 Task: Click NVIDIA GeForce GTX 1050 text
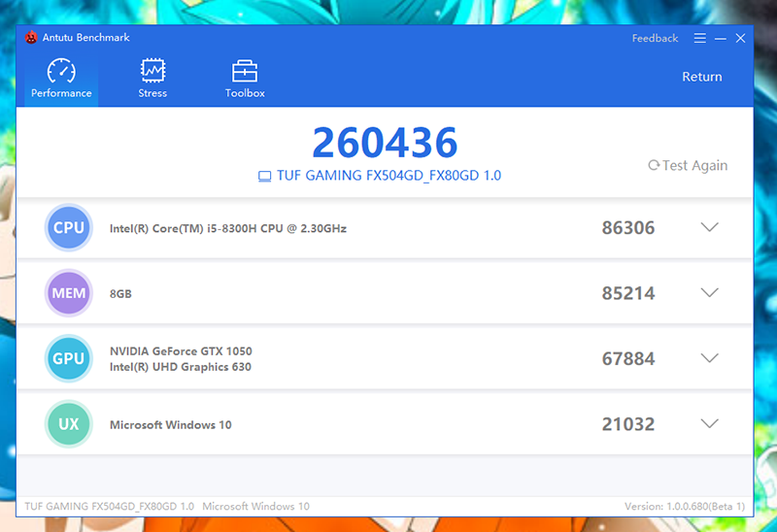click(181, 351)
